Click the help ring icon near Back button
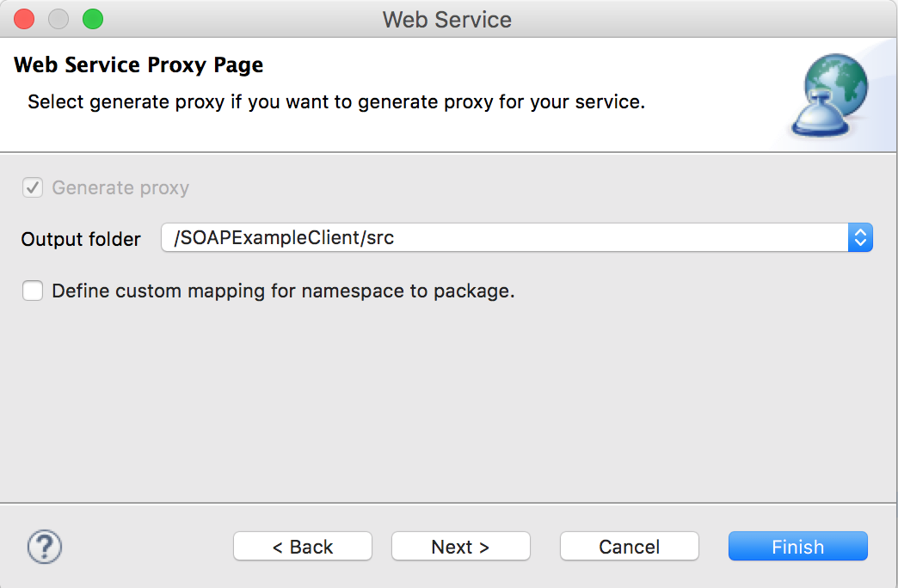The height and width of the screenshot is (588, 898). tap(45, 546)
